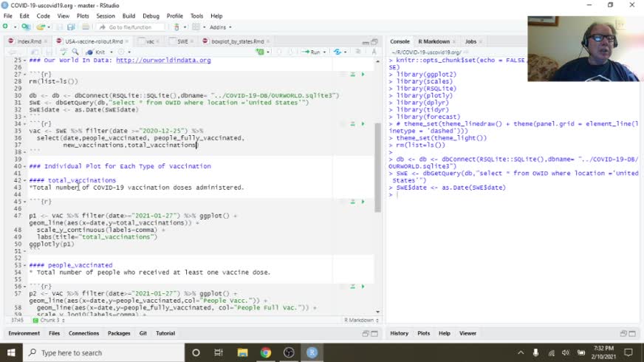
Task: Run all chunks above at line 27
Action: [x=352, y=75]
